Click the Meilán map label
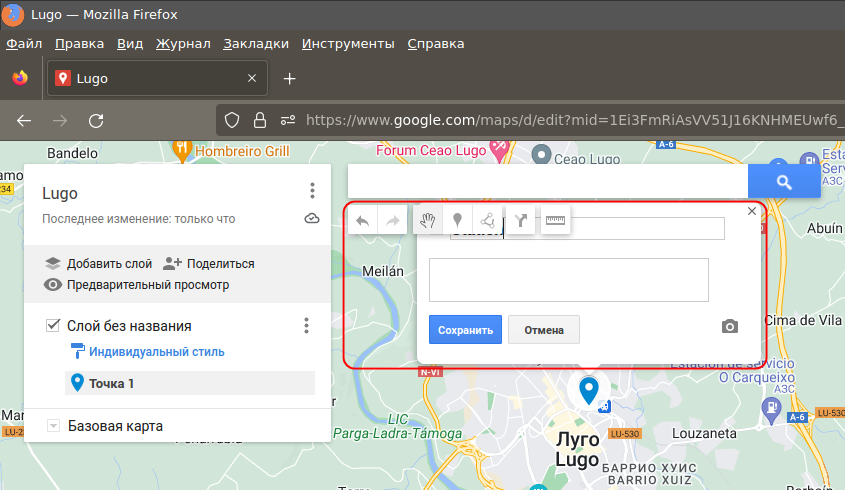The height and width of the screenshot is (490, 845). click(x=383, y=271)
